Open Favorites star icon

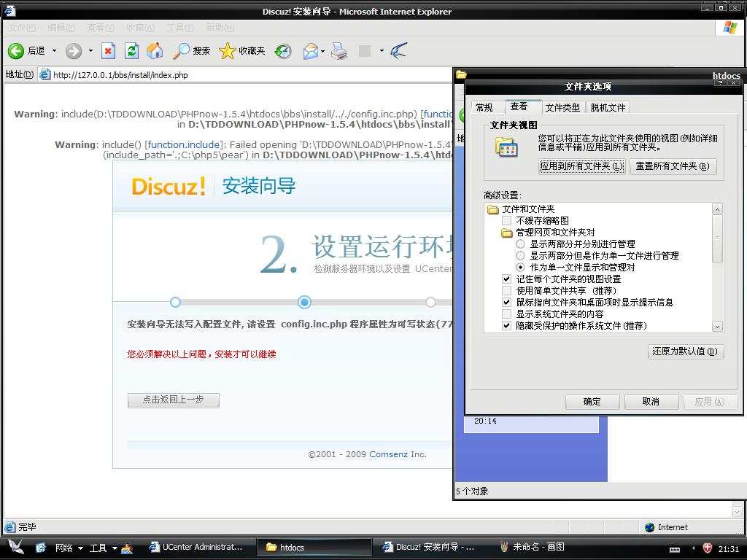pos(228,51)
